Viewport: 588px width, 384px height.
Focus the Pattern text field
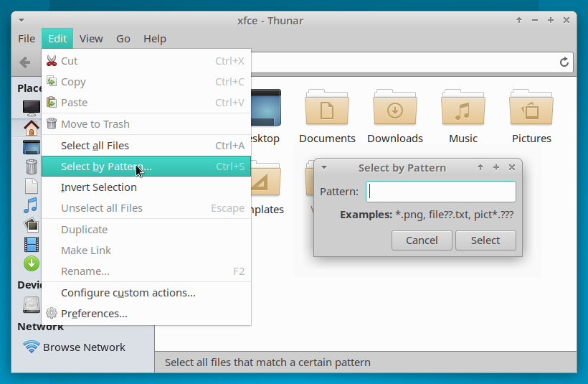tap(441, 192)
